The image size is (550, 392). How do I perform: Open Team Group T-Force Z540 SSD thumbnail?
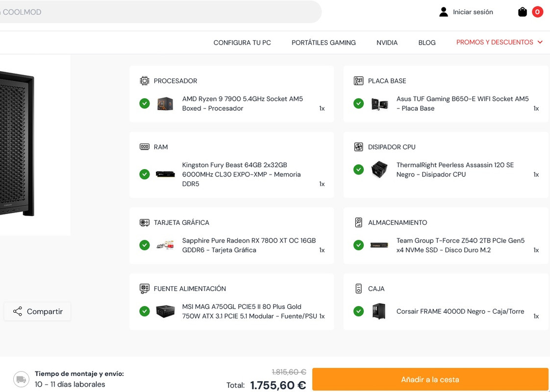(x=379, y=245)
